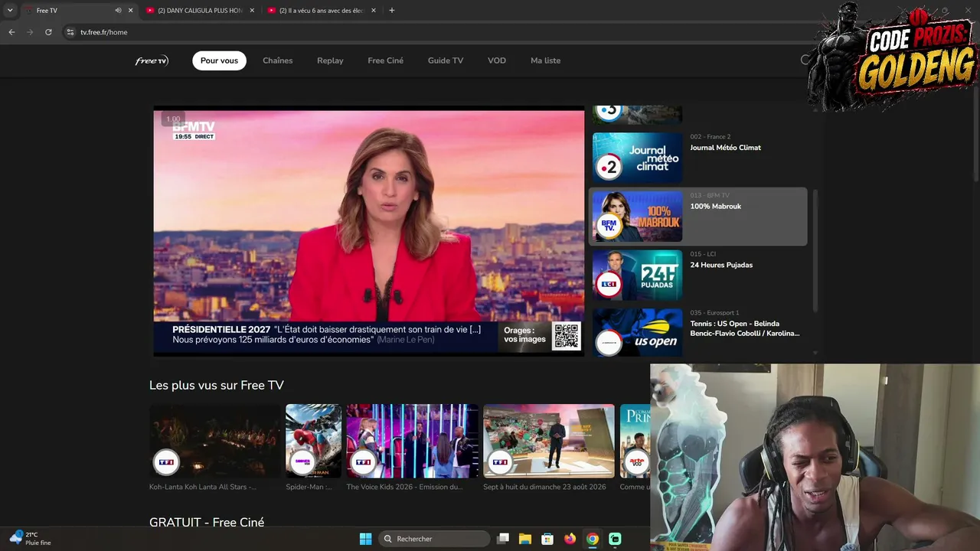The width and height of the screenshot is (980, 551).
Task: Open the Chaînes section
Action: [x=277, y=60]
